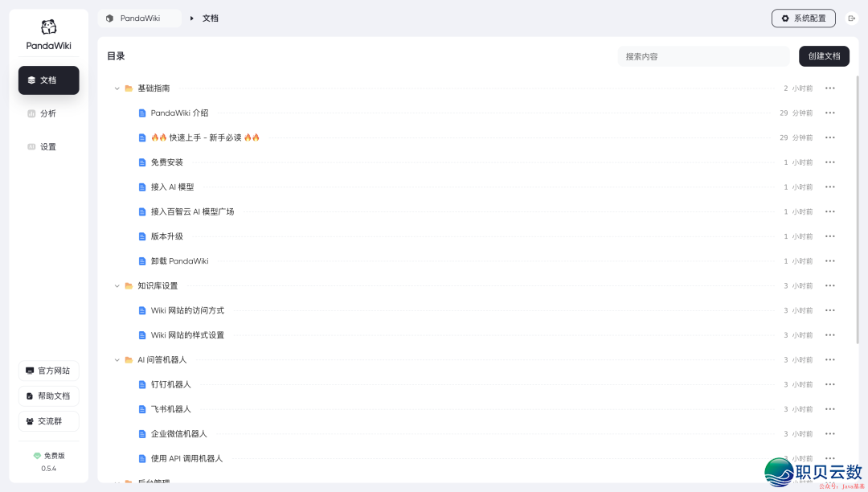
Task: Switch to the 文档 sidebar section
Action: pyautogui.click(x=49, y=80)
